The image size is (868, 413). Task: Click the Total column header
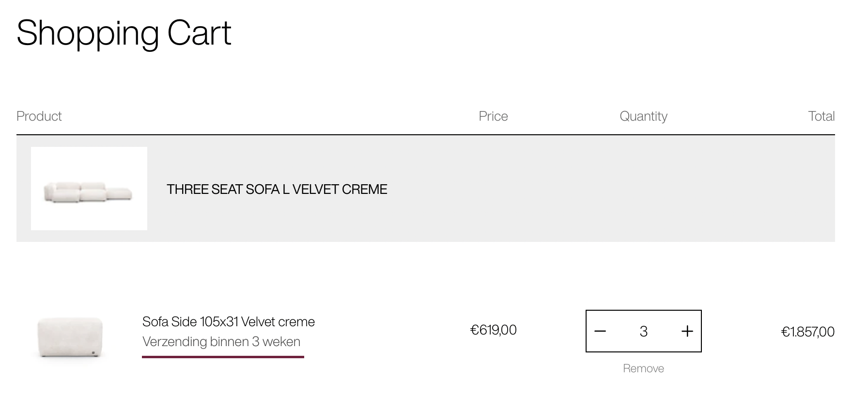click(821, 116)
